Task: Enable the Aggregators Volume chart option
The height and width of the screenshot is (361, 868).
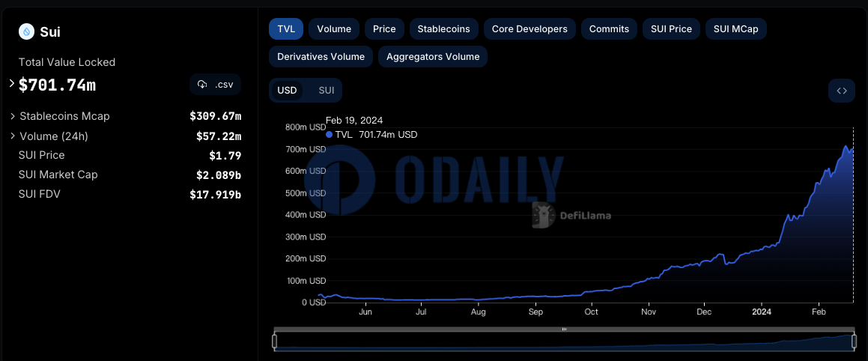Action: pos(433,56)
